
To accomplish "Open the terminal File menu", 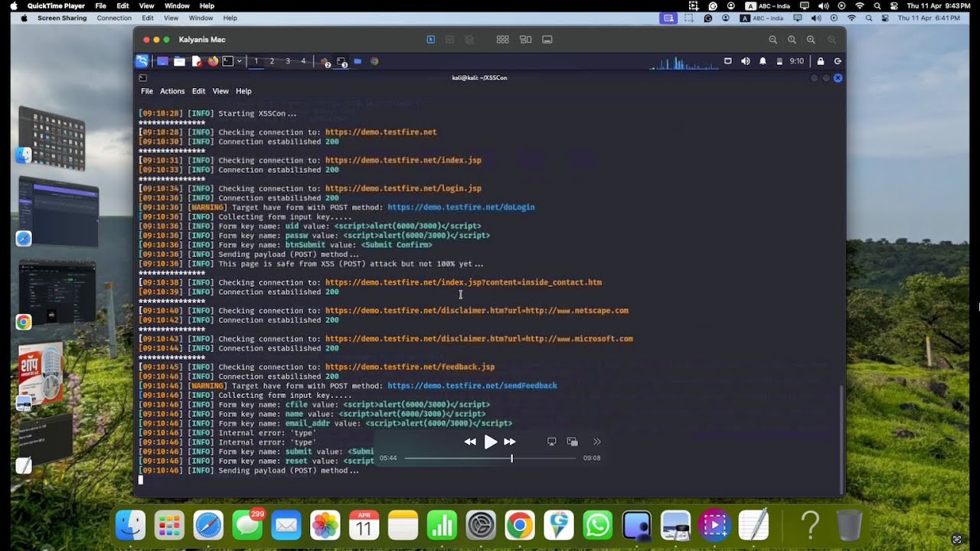I will [146, 91].
